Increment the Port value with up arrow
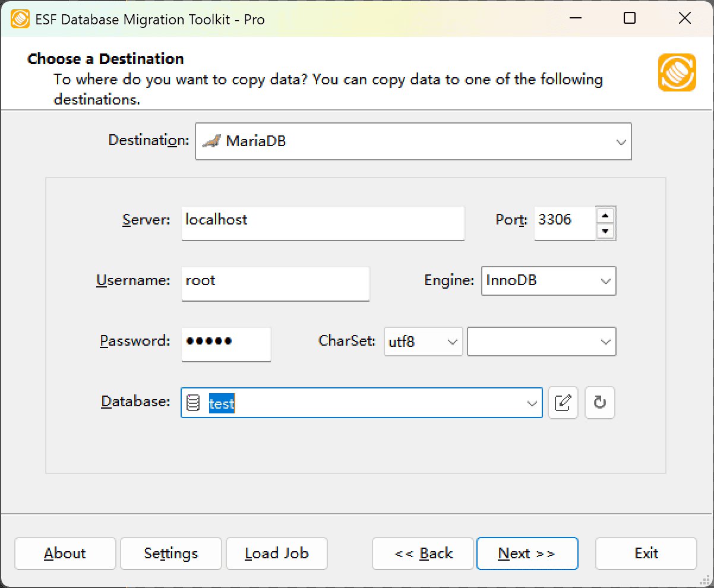The image size is (714, 588). [605, 216]
